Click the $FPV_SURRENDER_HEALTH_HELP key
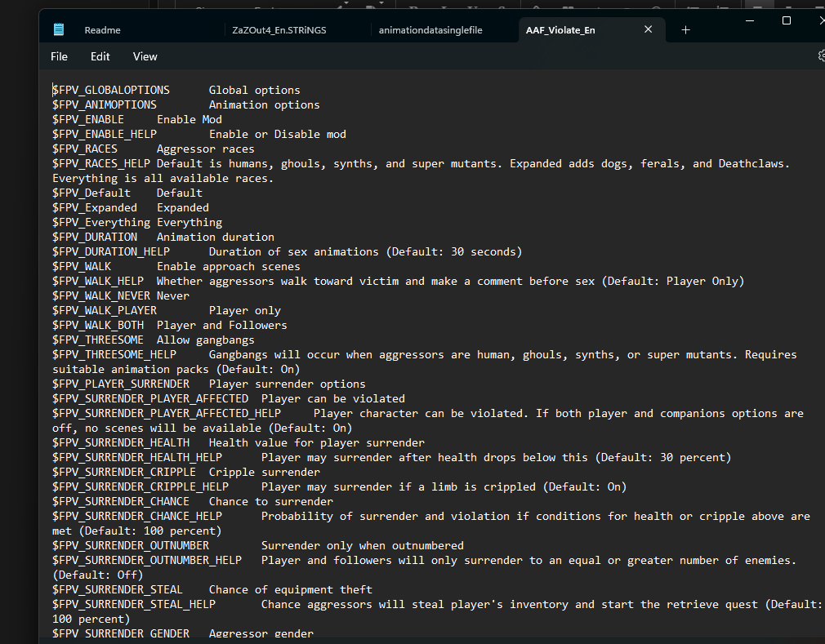The image size is (825, 644). (136, 458)
